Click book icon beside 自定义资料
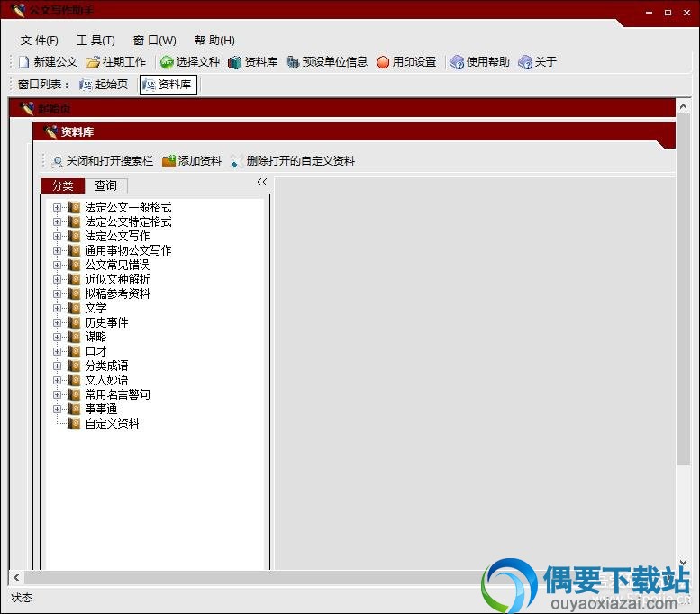700x614 pixels. tap(74, 423)
